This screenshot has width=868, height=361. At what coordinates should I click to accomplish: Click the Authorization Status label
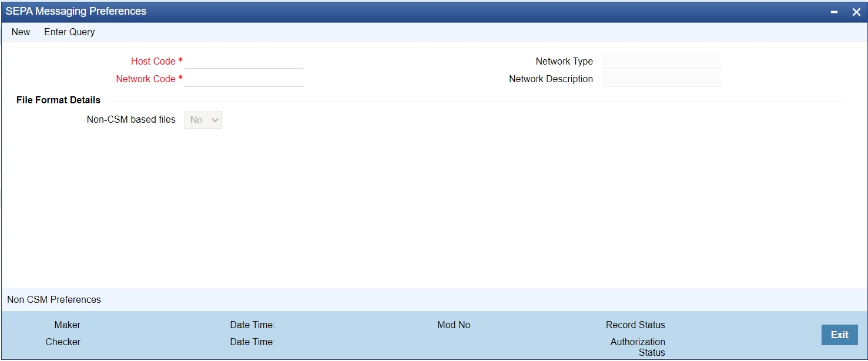[x=638, y=347]
